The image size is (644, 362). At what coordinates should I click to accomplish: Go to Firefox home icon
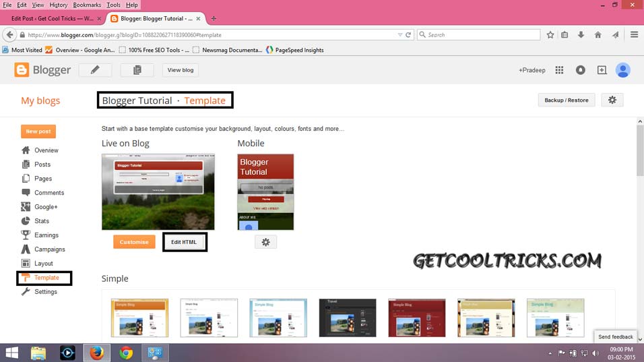coord(598,35)
